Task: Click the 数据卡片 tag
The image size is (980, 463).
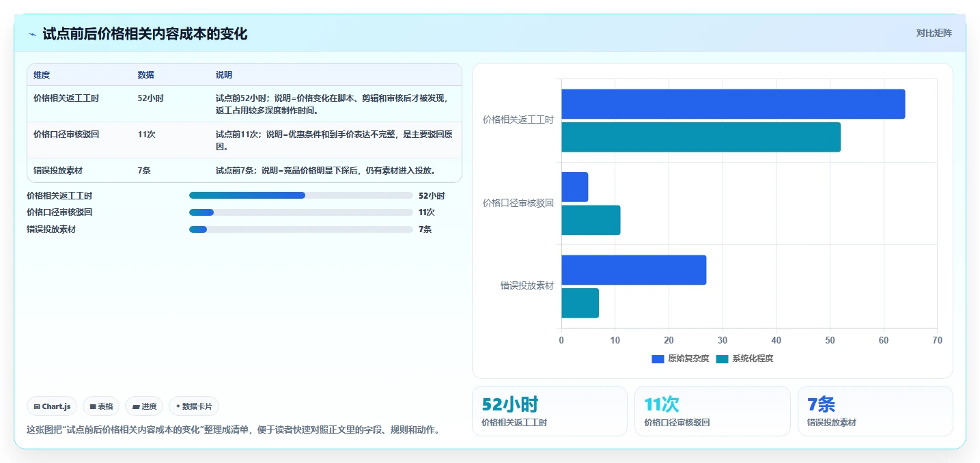Action: [194, 406]
